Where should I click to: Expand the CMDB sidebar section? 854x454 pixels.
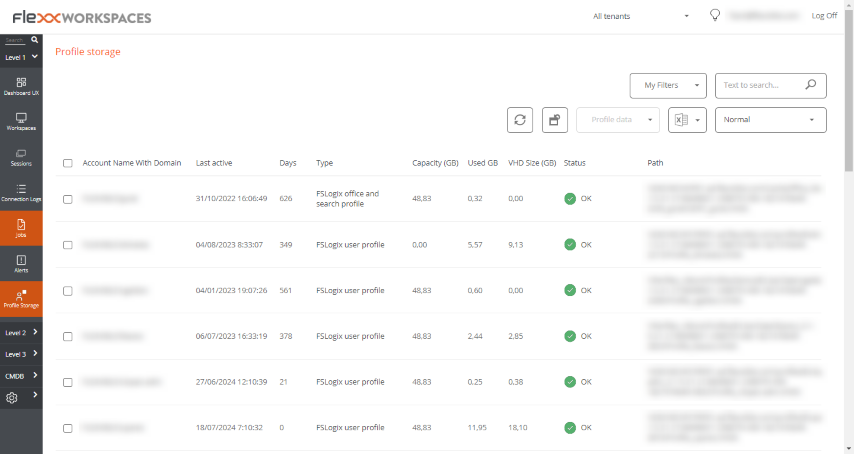coord(21,376)
